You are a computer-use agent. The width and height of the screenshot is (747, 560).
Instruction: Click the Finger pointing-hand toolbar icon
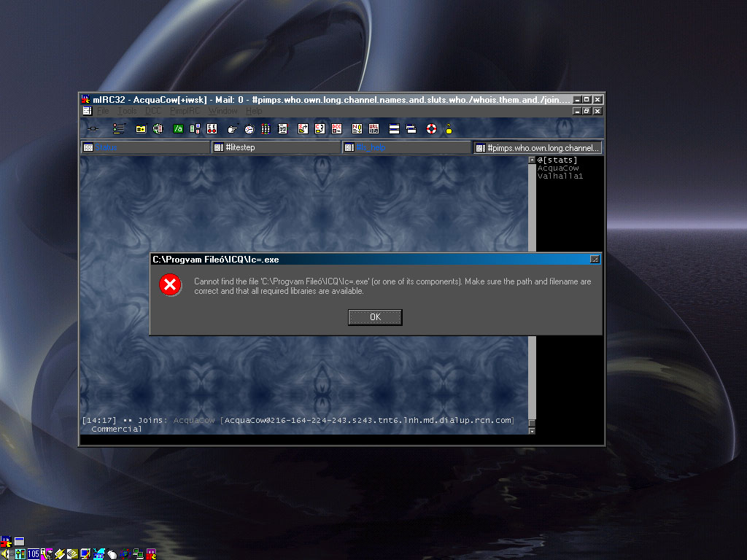click(x=233, y=128)
